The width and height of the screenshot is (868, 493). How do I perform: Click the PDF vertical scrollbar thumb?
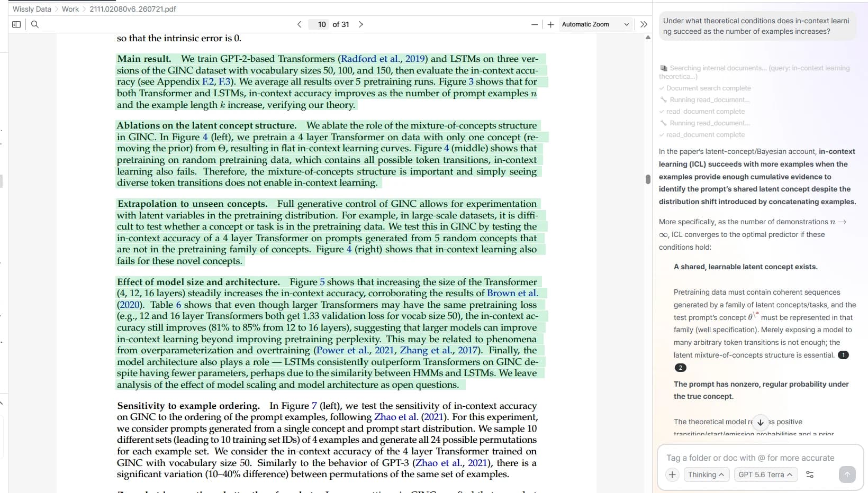point(648,179)
